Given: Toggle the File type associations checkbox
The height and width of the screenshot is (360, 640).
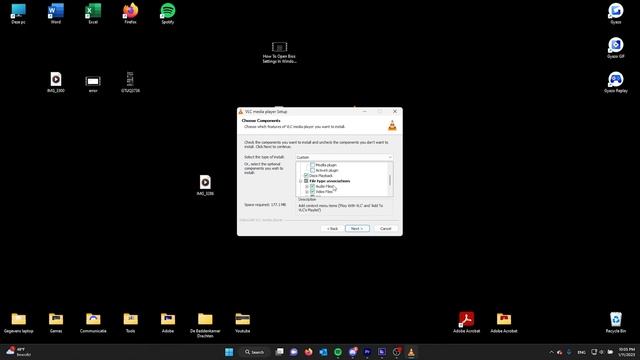Looking at the screenshot, I should [x=306, y=181].
